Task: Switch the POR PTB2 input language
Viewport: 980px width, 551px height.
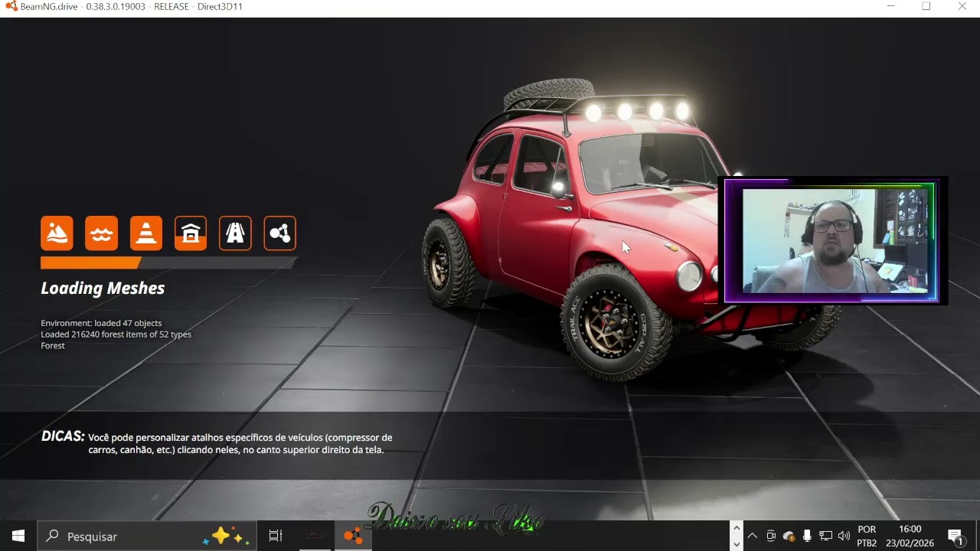Action: tap(867, 536)
